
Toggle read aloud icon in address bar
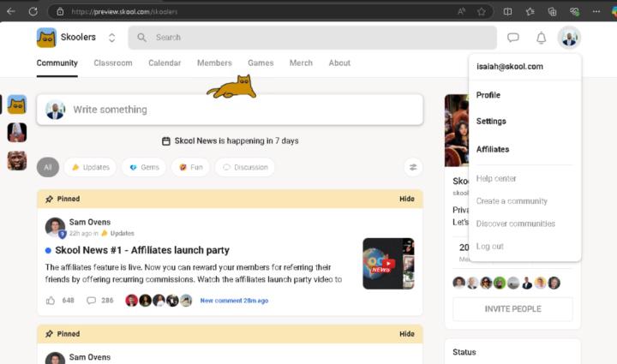[x=461, y=11]
